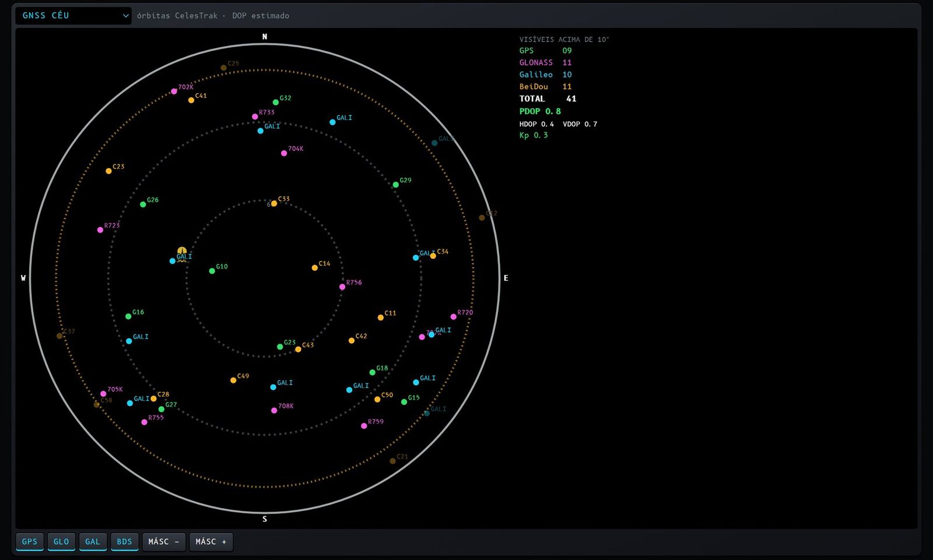Click the TOTAL 41 satellite count

click(x=548, y=99)
